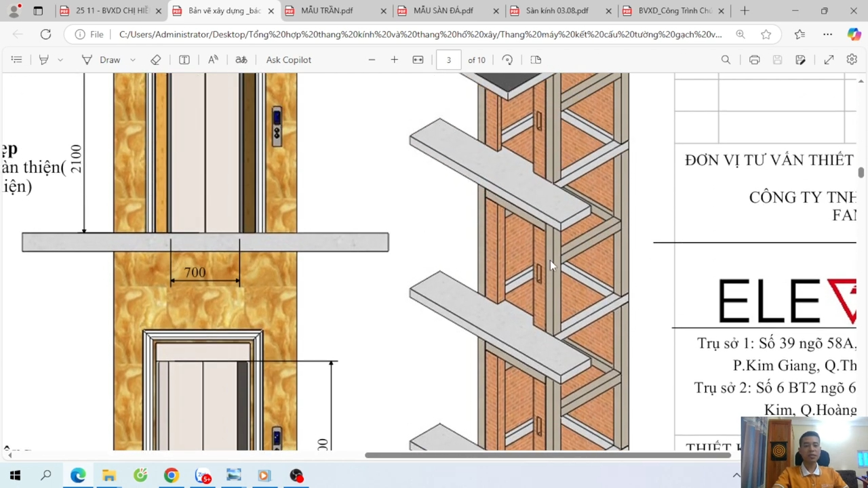Zoom in with the plus button
This screenshot has height=488, width=868.
[x=394, y=60]
